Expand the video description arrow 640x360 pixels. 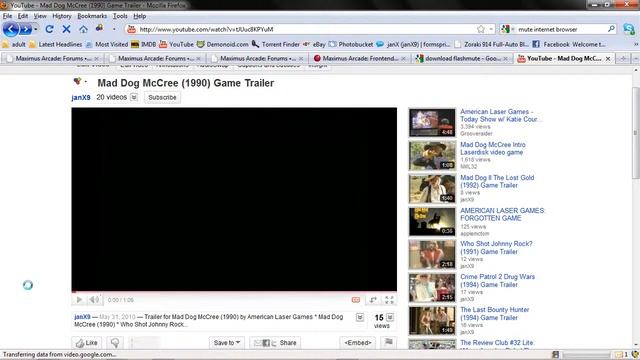pyautogui.click(x=360, y=317)
